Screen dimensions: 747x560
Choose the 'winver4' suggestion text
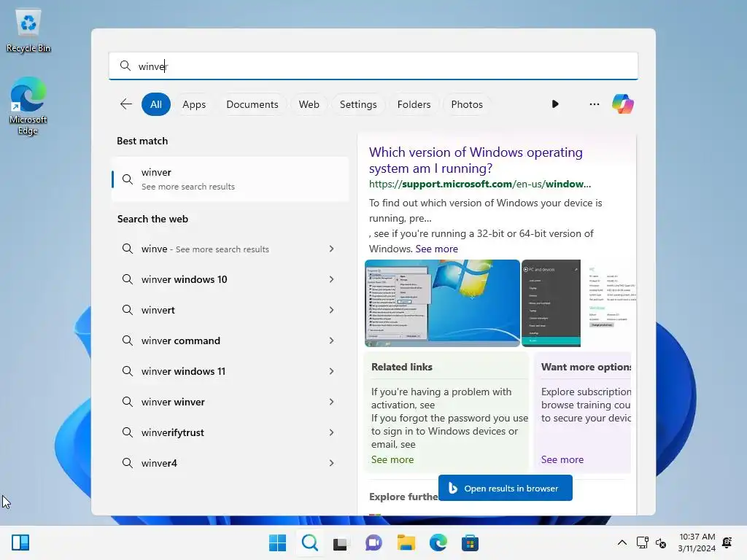[x=159, y=463]
